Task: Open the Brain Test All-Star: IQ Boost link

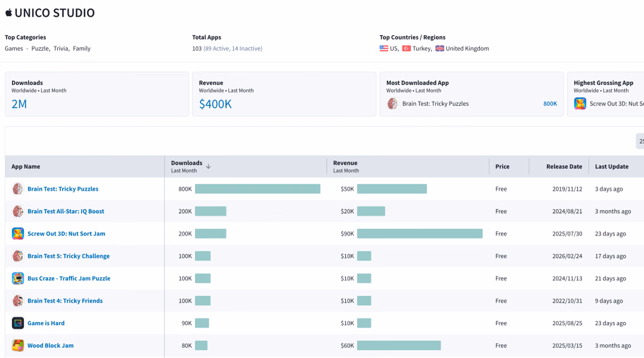Action: point(66,211)
